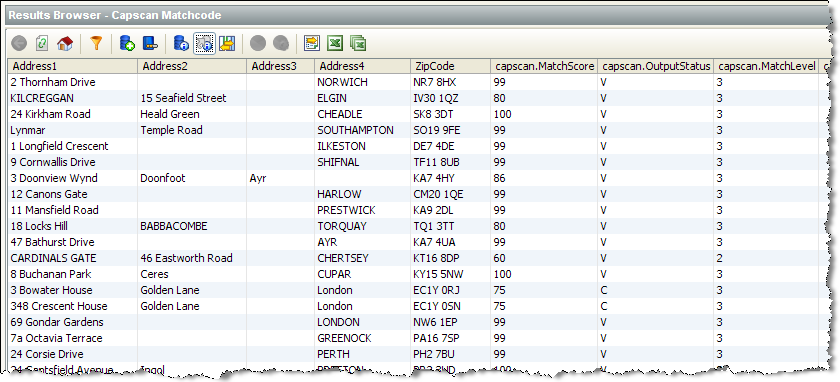Viewport: 840px width, 382px height.
Task: Click the '46 Eastworth Road' cell
Action: click(x=192, y=258)
